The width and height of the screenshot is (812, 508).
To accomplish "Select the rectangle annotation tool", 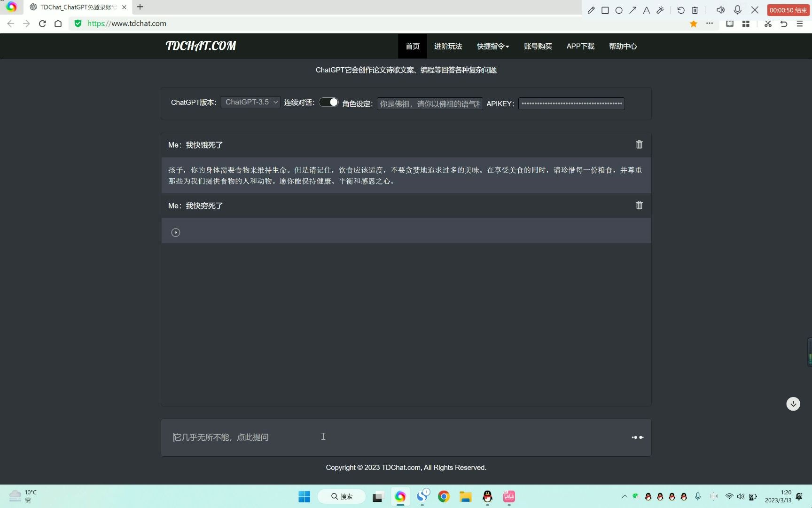I will [x=605, y=10].
